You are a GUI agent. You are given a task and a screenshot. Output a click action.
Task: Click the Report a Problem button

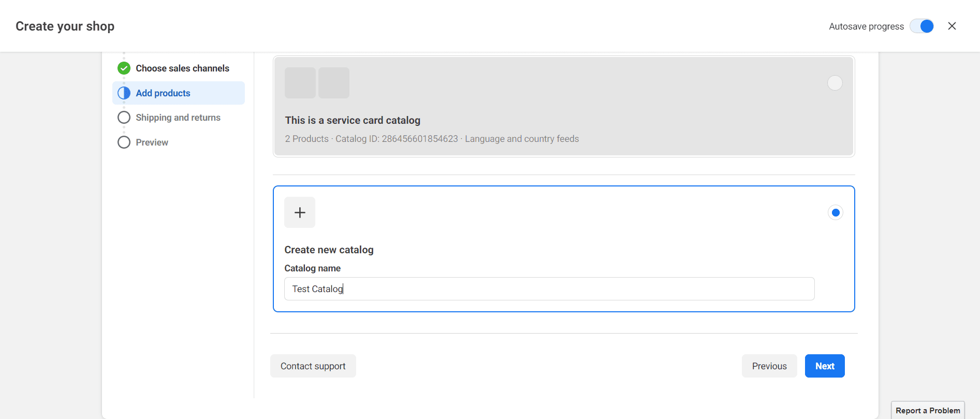coord(928,410)
